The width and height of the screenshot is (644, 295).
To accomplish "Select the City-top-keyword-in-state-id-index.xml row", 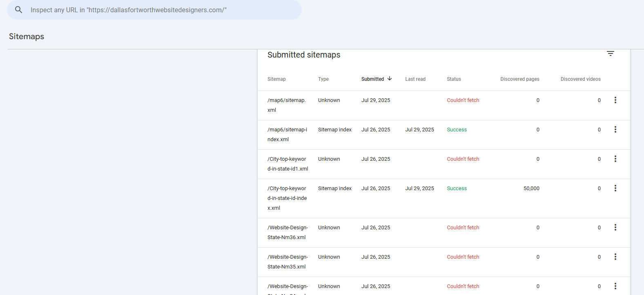I will 287,198.
